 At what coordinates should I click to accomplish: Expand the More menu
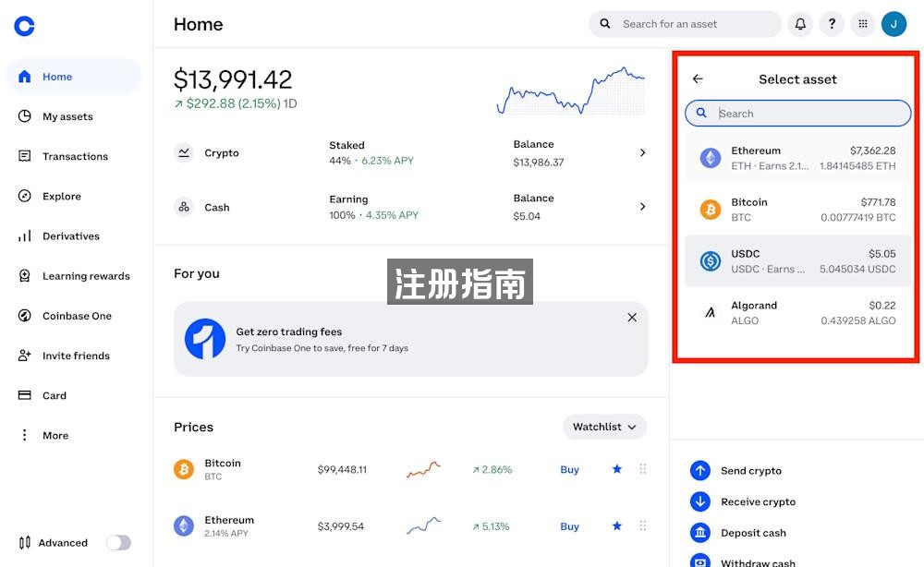pos(55,435)
